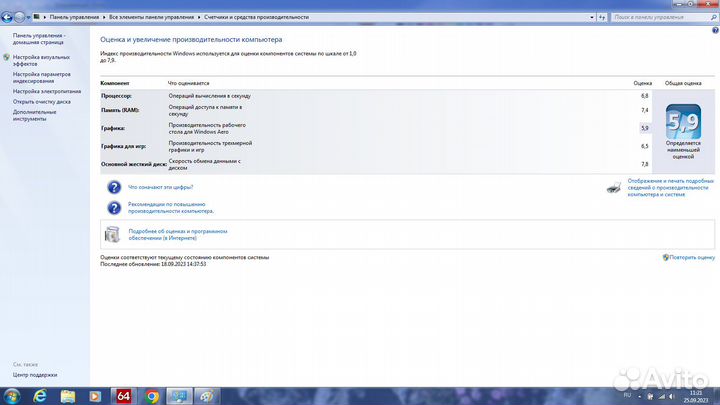Open Windows Media Player from taskbar

(x=95, y=396)
